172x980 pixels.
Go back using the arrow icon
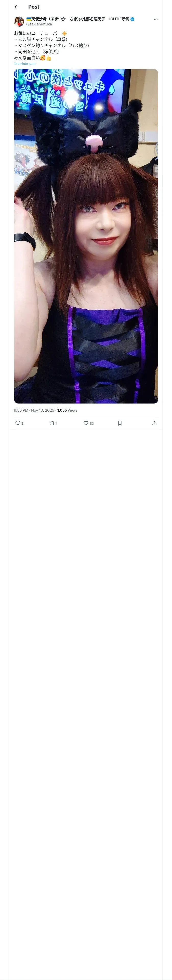[17, 7]
